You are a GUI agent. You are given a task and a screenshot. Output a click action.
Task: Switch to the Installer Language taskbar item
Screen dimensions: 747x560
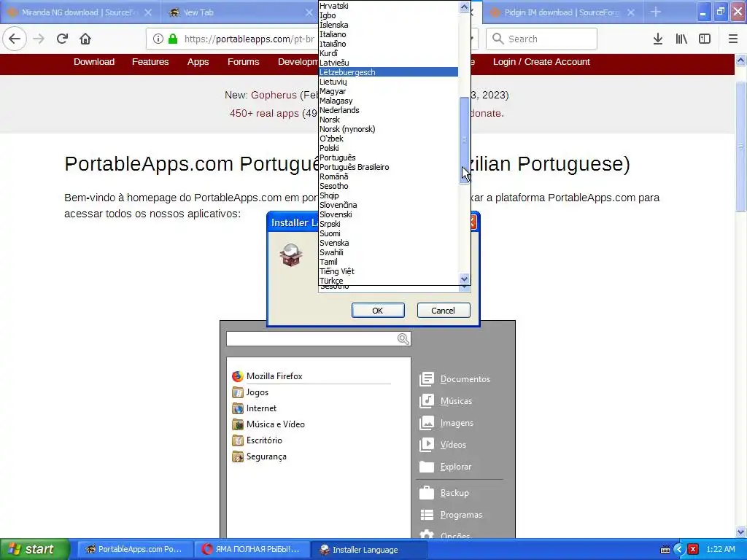pos(368,550)
